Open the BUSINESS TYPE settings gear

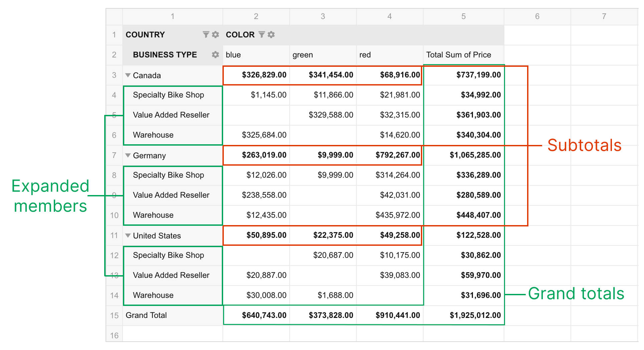tap(215, 54)
